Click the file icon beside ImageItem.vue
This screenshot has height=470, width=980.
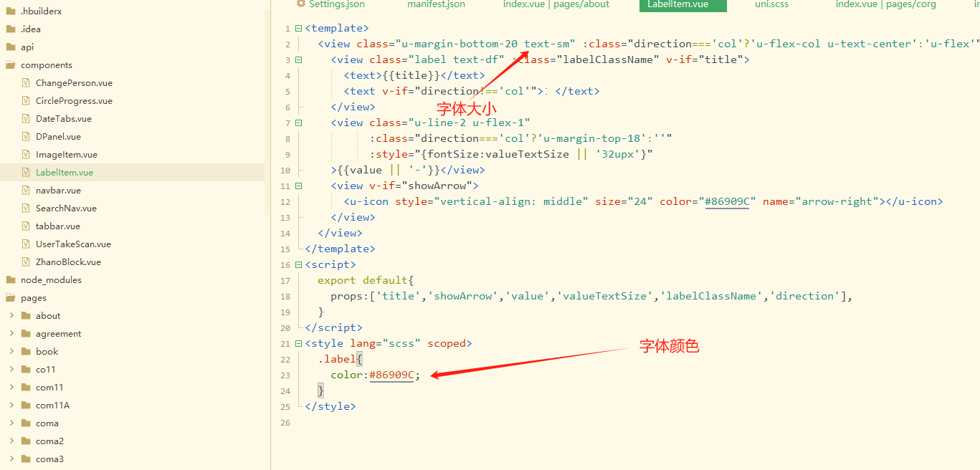click(26, 154)
